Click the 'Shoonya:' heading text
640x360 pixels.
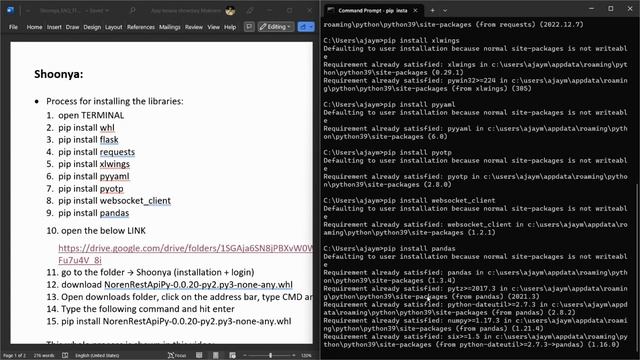click(x=58, y=74)
